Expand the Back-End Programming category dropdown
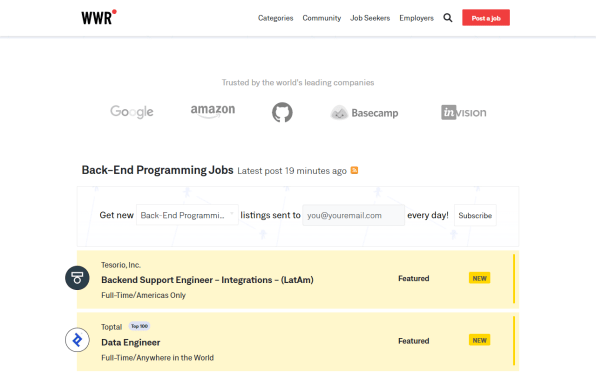 pyautogui.click(x=187, y=215)
